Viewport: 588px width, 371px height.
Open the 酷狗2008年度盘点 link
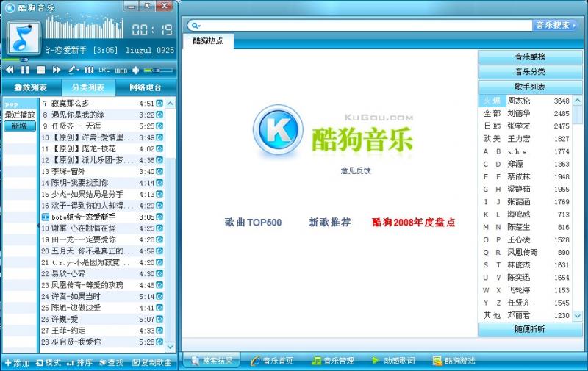413,222
